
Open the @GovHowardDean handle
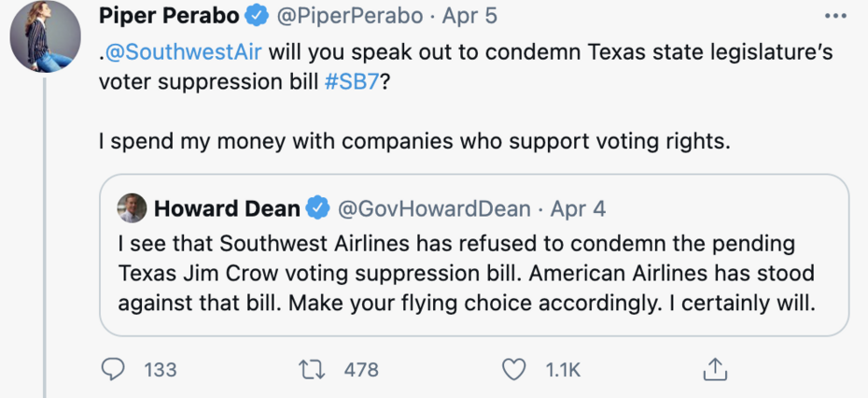click(432, 207)
